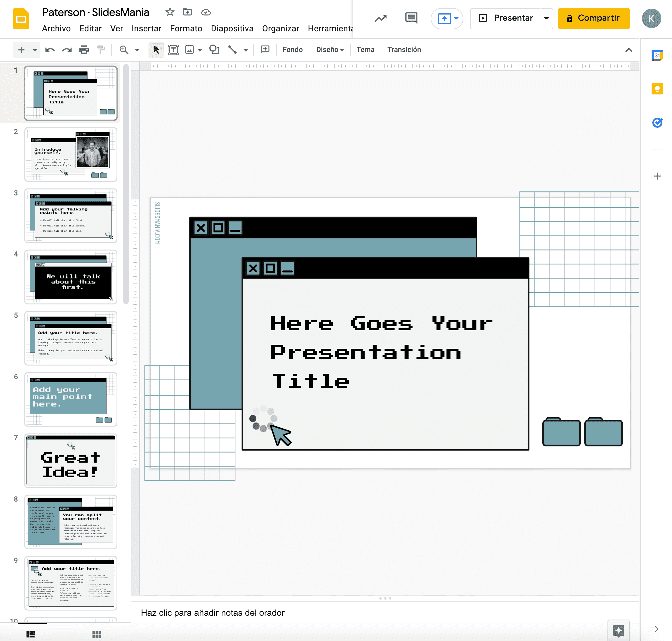Click the Compartir button
This screenshot has height=641, width=672.
click(x=594, y=18)
